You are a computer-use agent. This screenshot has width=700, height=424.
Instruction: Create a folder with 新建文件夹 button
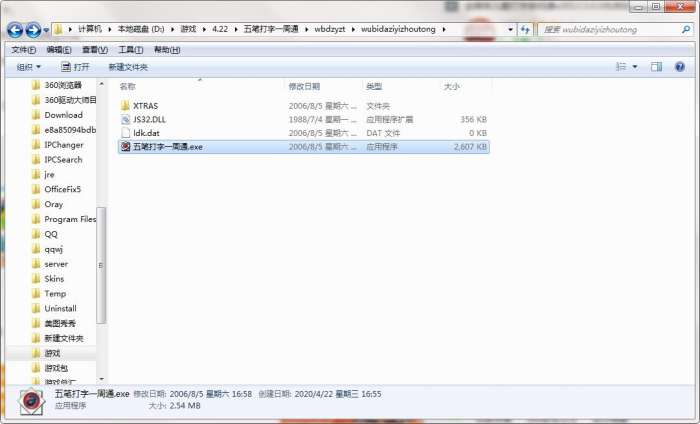[x=128, y=67]
